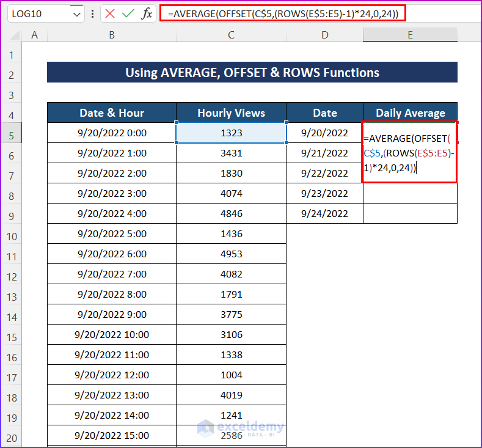Select hourly views cell 4082
This screenshot has height=448, width=482.
click(x=231, y=274)
